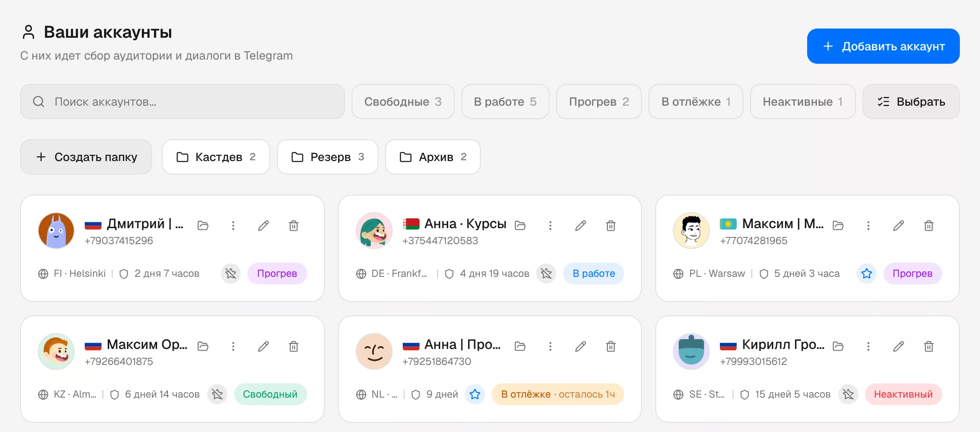Open more options for Максим Ор... account

[x=233, y=346]
